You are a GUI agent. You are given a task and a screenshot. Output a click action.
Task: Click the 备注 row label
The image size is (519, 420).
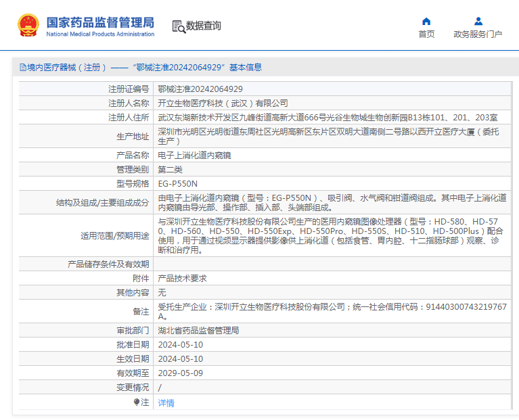tap(141, 312)
